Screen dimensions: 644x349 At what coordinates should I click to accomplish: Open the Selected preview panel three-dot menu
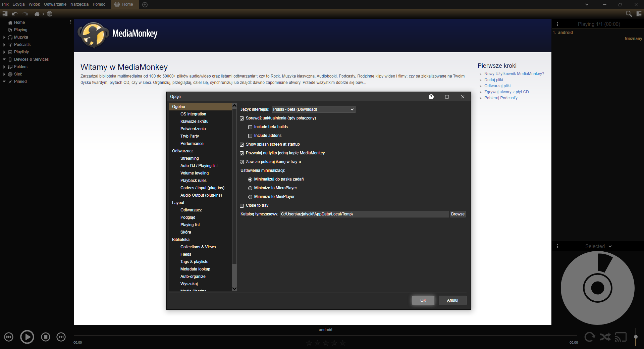(x=557, y=246)
